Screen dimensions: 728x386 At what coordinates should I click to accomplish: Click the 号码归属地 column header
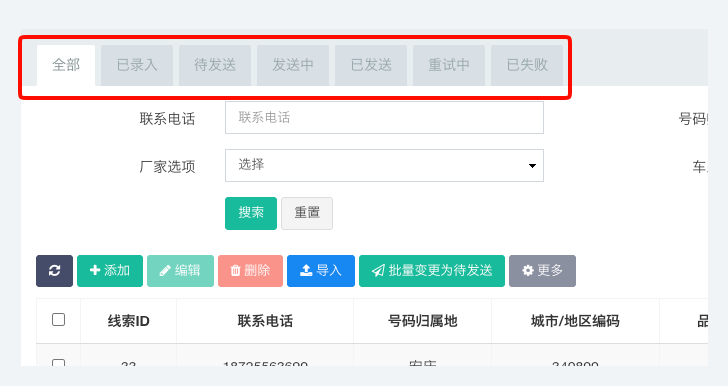[422, 321]
